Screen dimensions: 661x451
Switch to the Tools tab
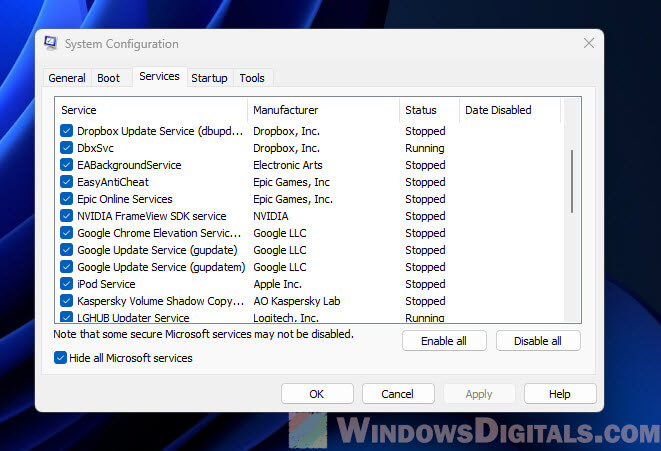[x=252, y=78]
